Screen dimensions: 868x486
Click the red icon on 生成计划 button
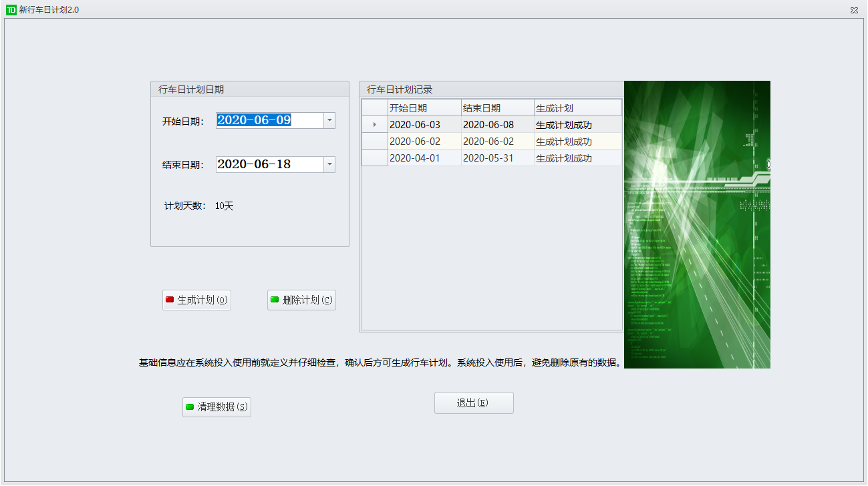[x=170, y=300]
